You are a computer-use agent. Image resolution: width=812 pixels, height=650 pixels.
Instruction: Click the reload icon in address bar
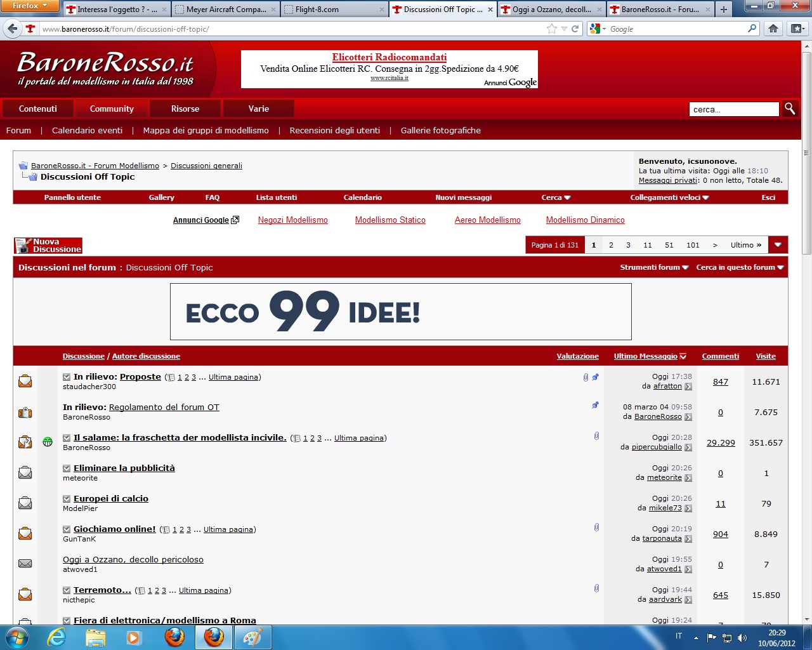575,29
